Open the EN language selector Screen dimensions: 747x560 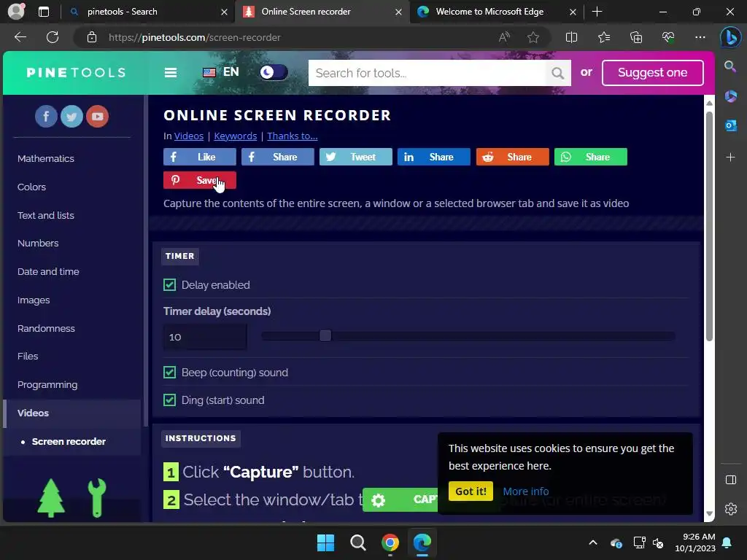point(220,72)
